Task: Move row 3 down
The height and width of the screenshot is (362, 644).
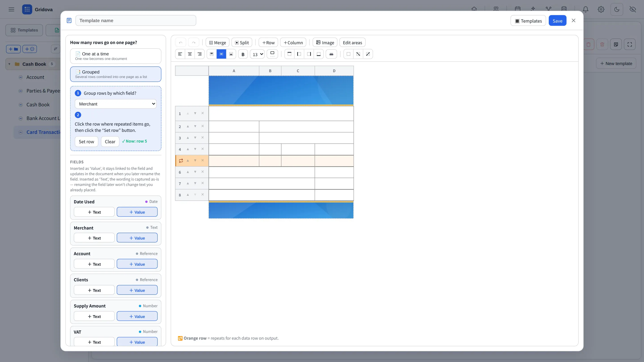Action: click(x=195, y=138)
